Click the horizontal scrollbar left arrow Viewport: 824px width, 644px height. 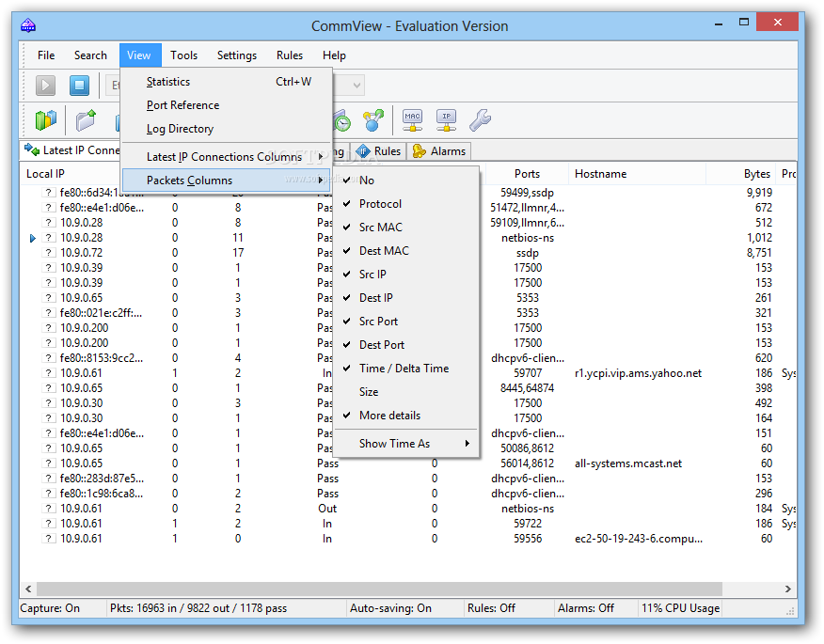tap(28, 589)
